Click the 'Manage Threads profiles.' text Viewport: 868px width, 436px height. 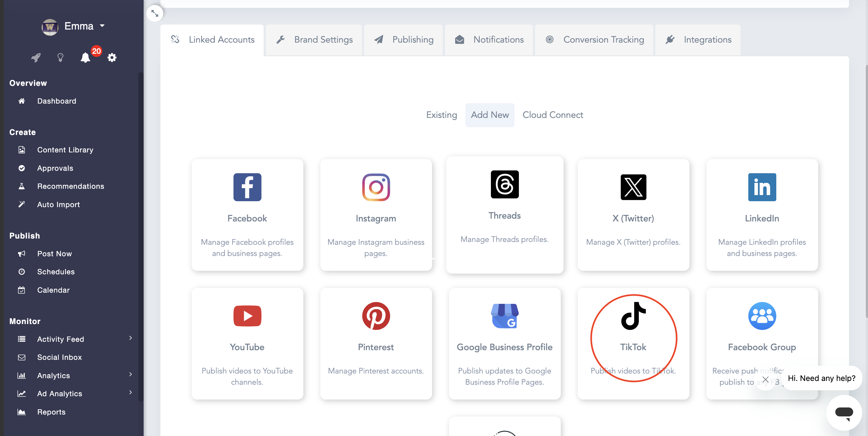505,239
